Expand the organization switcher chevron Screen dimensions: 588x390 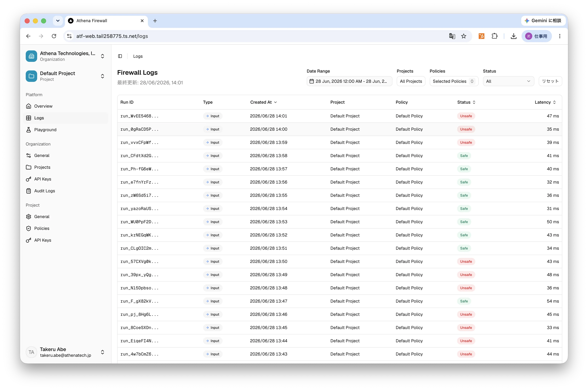pos(102,56)
